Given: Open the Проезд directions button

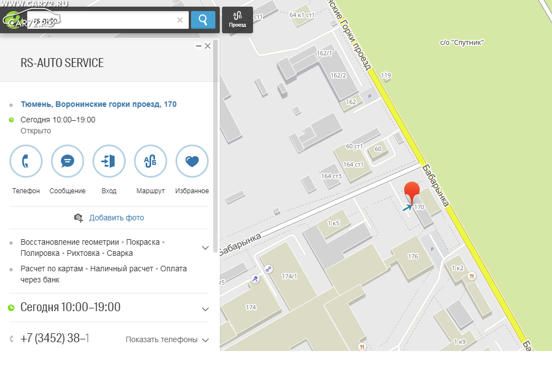Looking at the screenshot, I should click(238, 20).
